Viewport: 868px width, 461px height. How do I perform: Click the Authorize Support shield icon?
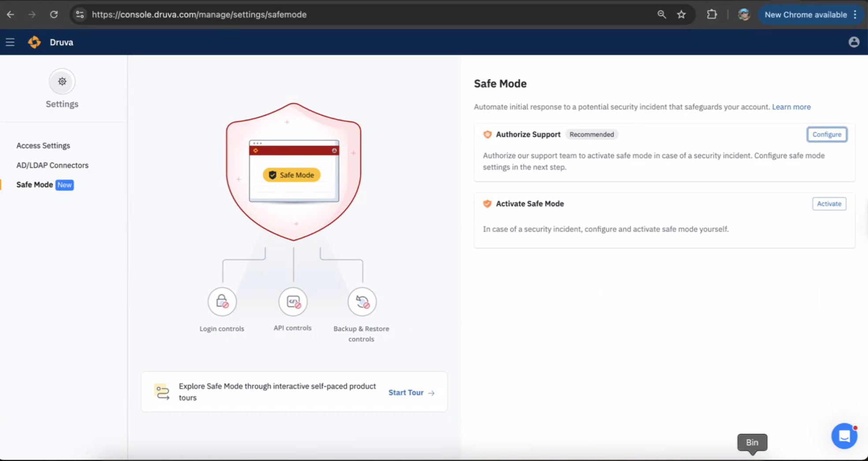487,134
